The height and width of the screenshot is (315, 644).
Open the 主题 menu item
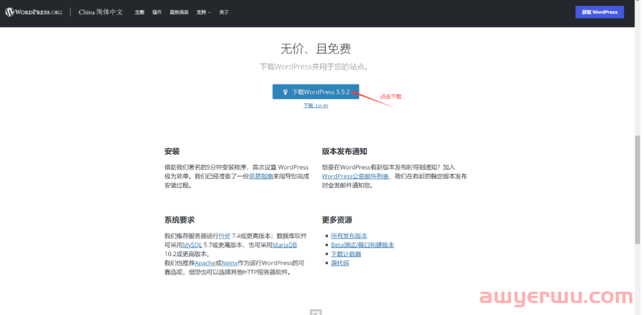140,13
